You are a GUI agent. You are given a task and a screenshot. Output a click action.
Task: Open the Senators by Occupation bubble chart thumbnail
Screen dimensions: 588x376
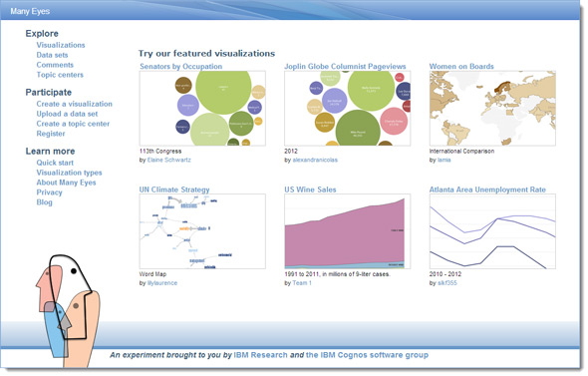(202, 109)
